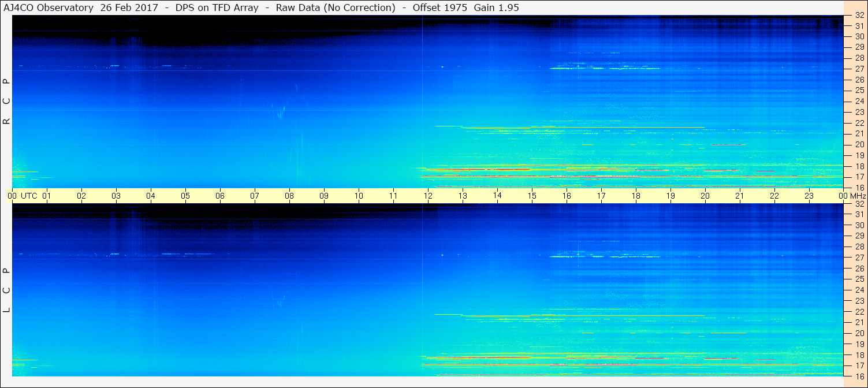This screenshot has width=868, height=388.
Task: Select the 01 hour tick label
Action: 47,196
